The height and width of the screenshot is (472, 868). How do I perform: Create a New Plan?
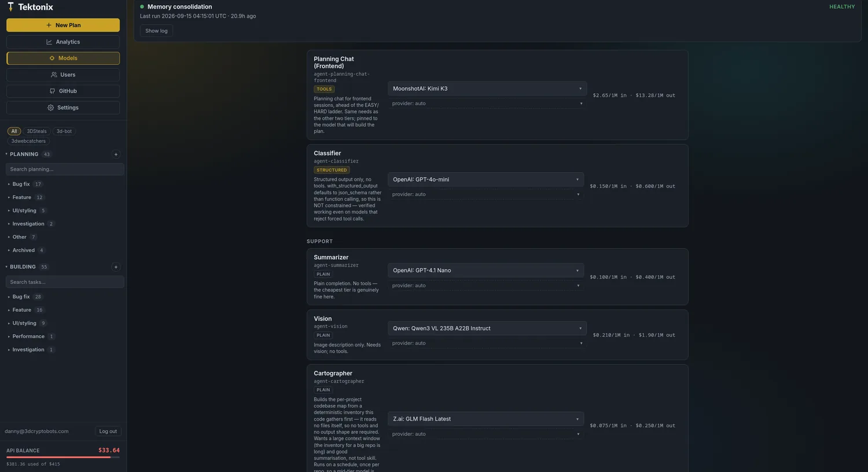(63, 25)
